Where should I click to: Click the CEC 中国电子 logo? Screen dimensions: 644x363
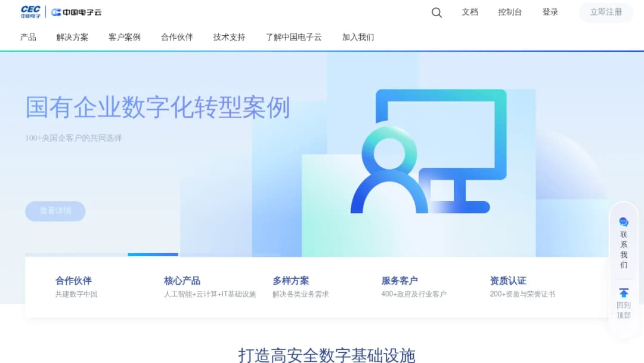(31, 12)
